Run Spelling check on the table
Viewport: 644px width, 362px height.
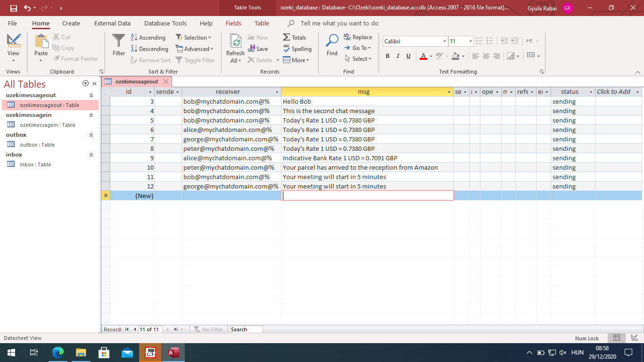[x=297, y=49]
